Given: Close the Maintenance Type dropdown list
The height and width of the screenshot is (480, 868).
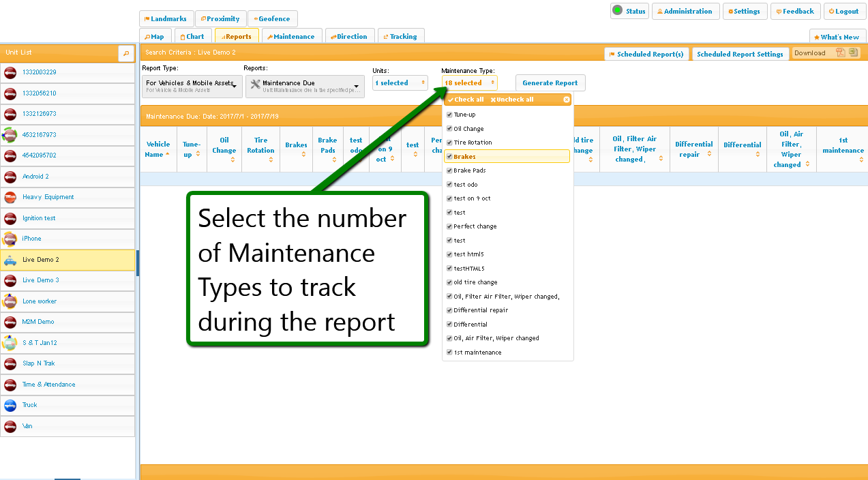Looking at the screenshot, I should [x=566, y=100].
